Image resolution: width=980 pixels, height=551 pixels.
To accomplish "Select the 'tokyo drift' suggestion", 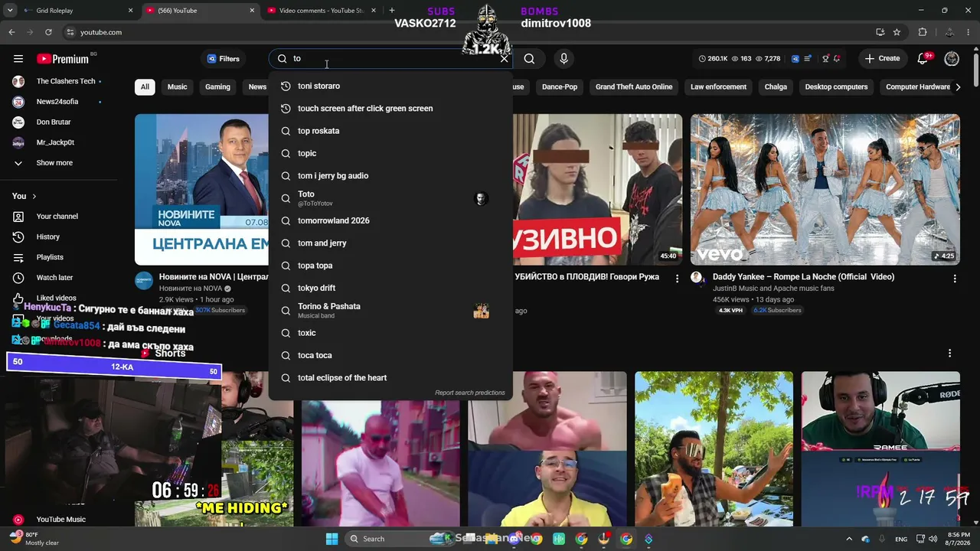I will [390, 288].
